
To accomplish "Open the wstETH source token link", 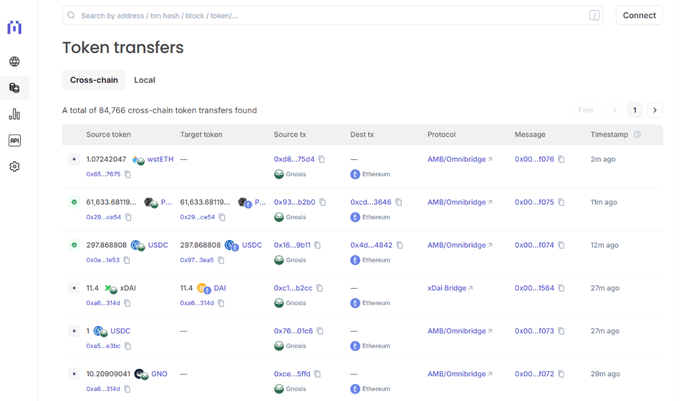I will (x=160, y=159).
